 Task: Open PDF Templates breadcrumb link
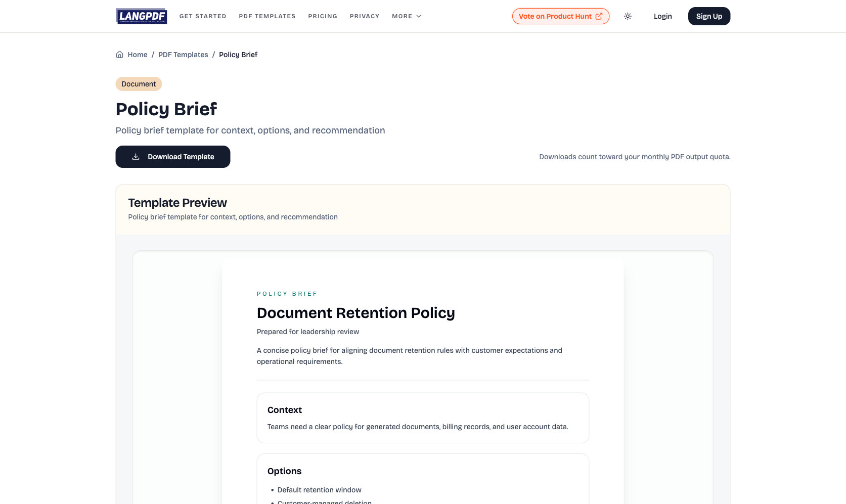pyautogui.click(x=183, y=55)
